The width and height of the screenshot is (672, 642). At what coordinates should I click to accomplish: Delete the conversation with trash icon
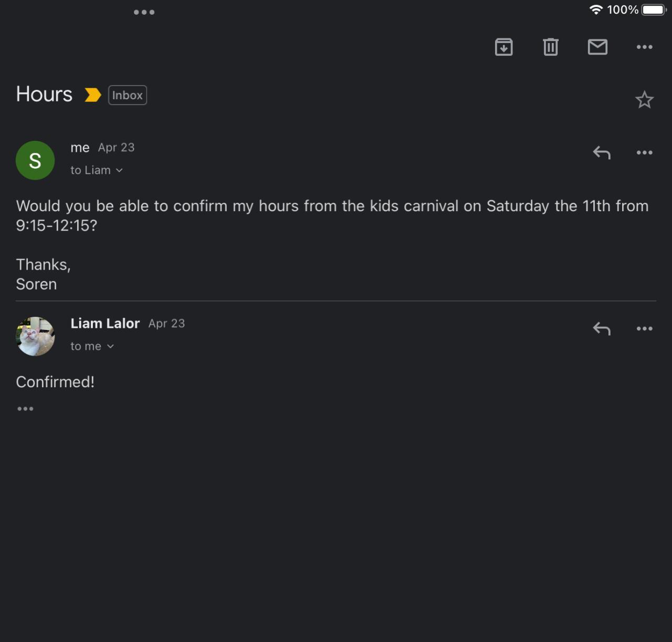[x=550, y=47]
